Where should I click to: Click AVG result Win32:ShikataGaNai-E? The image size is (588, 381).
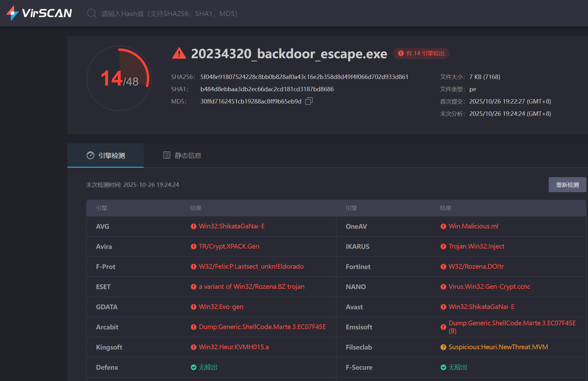tap(232, 226)
